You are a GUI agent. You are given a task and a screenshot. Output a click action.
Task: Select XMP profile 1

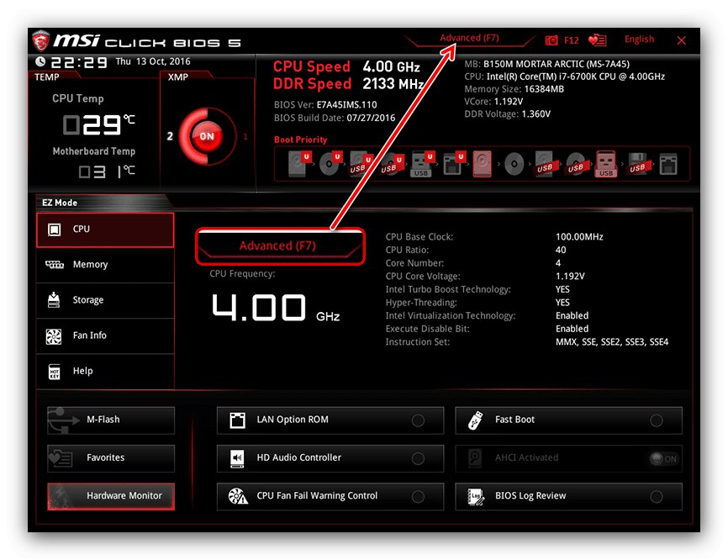pos(245,136)
